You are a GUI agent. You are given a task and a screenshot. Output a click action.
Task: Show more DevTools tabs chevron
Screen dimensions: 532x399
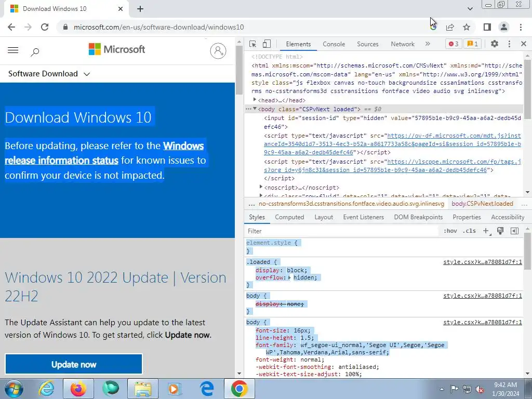point(428,44)
